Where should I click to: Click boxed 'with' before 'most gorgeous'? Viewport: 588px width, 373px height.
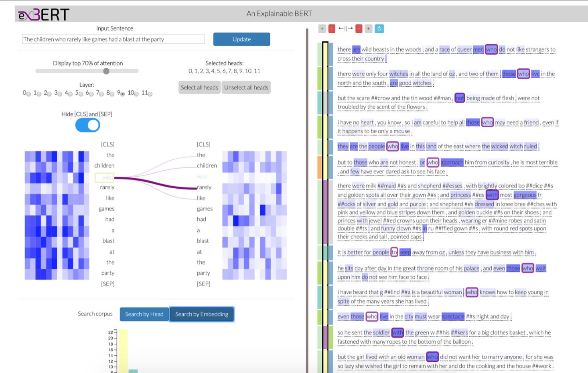(x=492, y=195)
